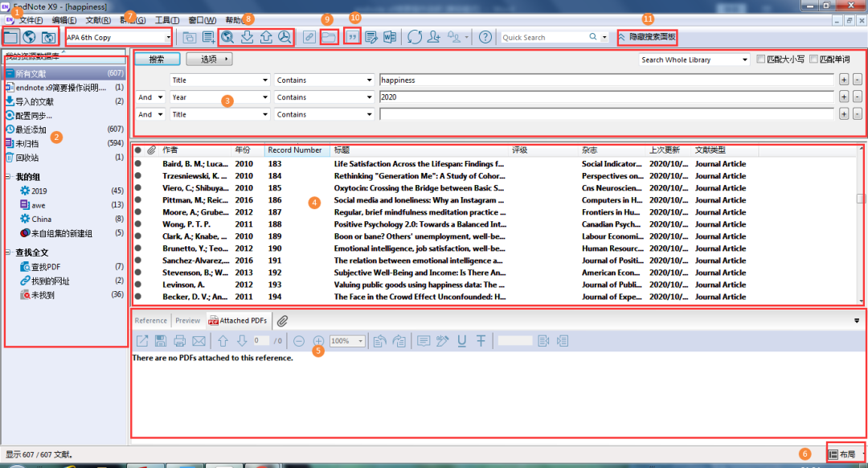The height and width of the screenshot is (468, 868).
Task: Open the Quick Search options dropdown arrow
Action: (604, 37)
